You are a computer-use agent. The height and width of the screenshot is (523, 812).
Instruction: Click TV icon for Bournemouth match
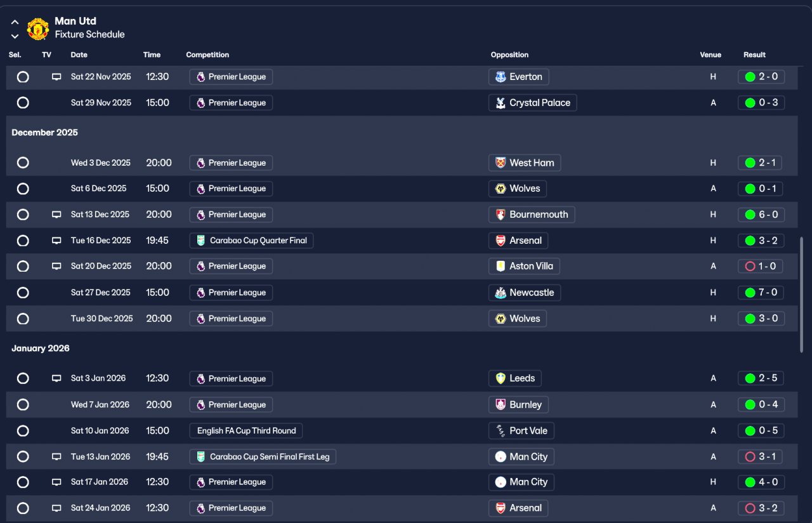pos(56,215)
